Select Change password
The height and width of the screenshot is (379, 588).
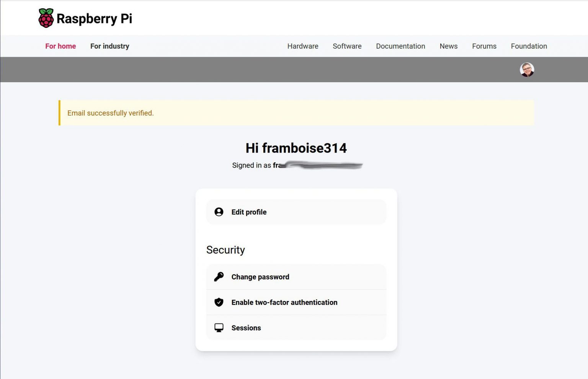260,277
